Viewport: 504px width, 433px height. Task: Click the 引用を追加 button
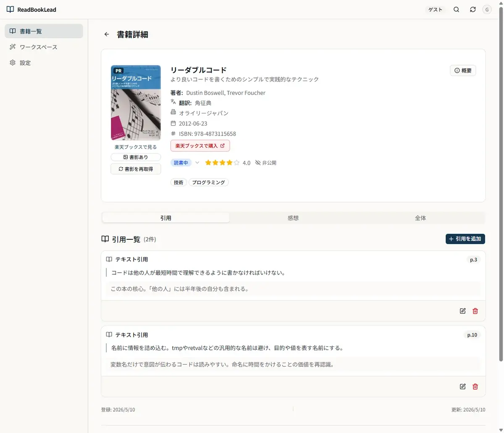click(465, 239)
